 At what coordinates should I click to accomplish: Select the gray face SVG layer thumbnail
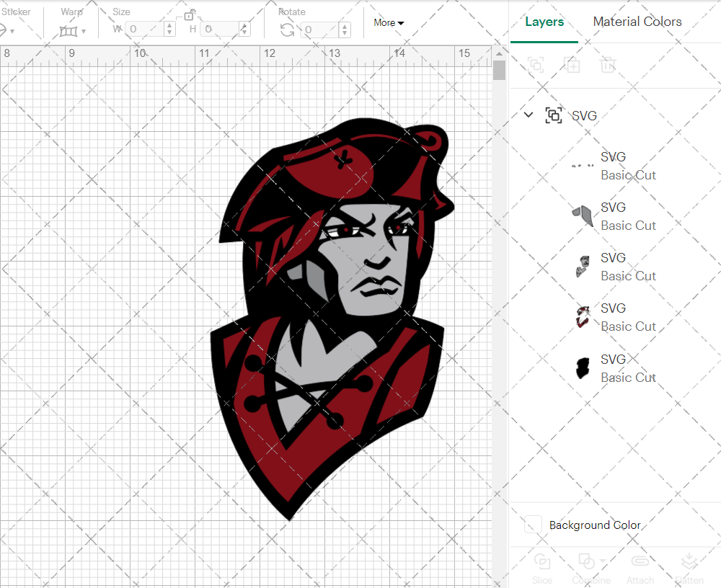coord(583,267)
